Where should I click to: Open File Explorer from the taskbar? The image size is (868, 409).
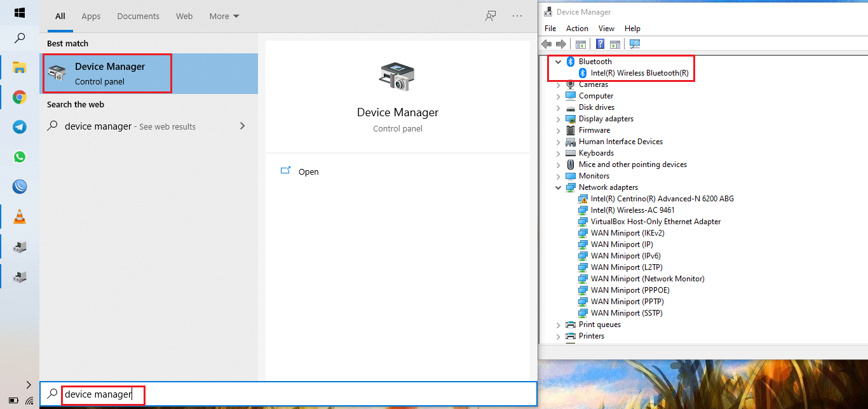coord(20,67)
